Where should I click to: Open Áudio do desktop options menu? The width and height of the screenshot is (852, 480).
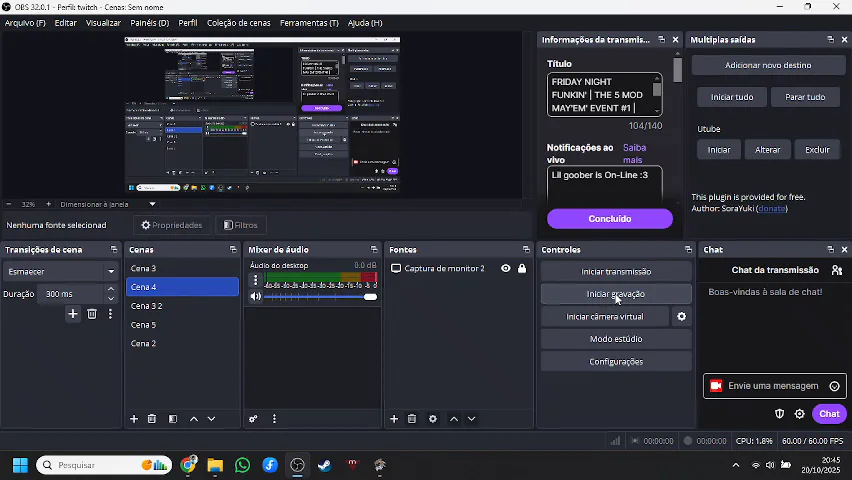(255, 280)
